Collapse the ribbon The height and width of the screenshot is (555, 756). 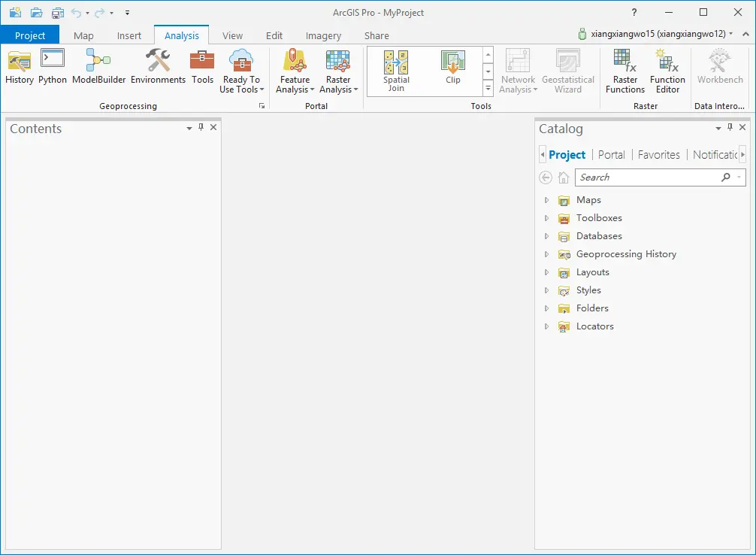(x=745, y=35)
